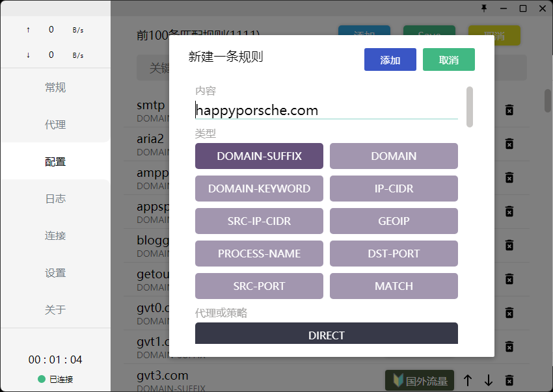The height and width of the screenshot is (392, 553).
Task: Click the pin window icon
Action: (484, 8)
